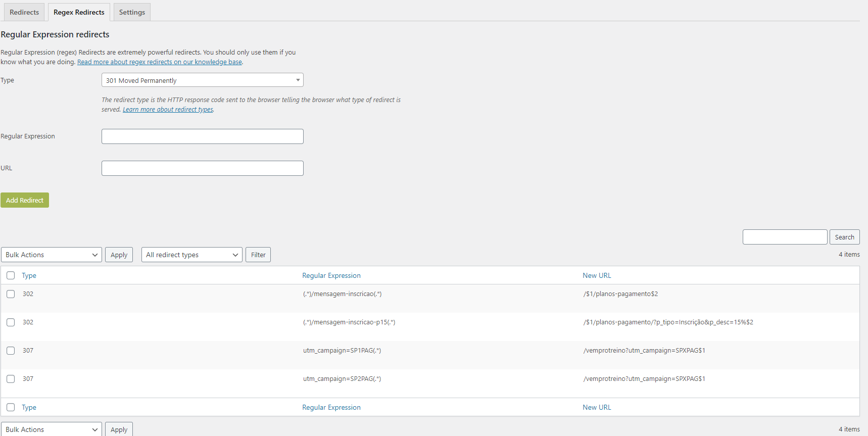Follow the Learn more about redirect types link

[x=168, y=110]
